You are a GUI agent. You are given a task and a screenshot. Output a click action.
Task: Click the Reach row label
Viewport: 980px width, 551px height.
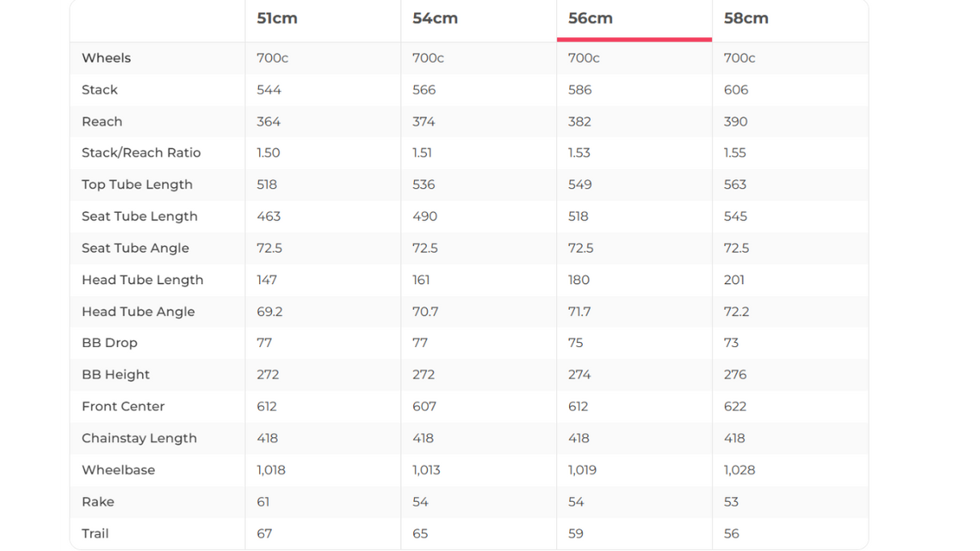click(x=102, y=122)
